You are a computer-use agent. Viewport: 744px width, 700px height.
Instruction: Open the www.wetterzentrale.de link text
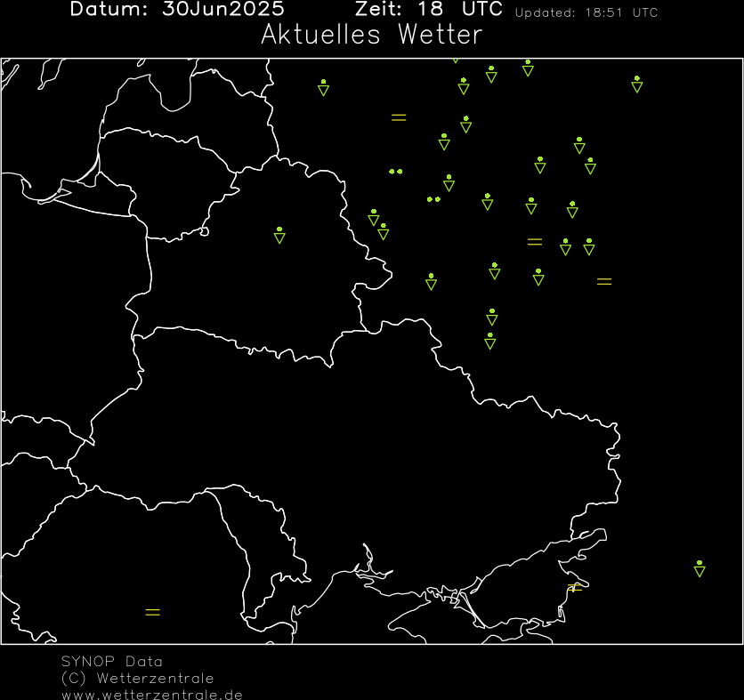pos(152,695)
